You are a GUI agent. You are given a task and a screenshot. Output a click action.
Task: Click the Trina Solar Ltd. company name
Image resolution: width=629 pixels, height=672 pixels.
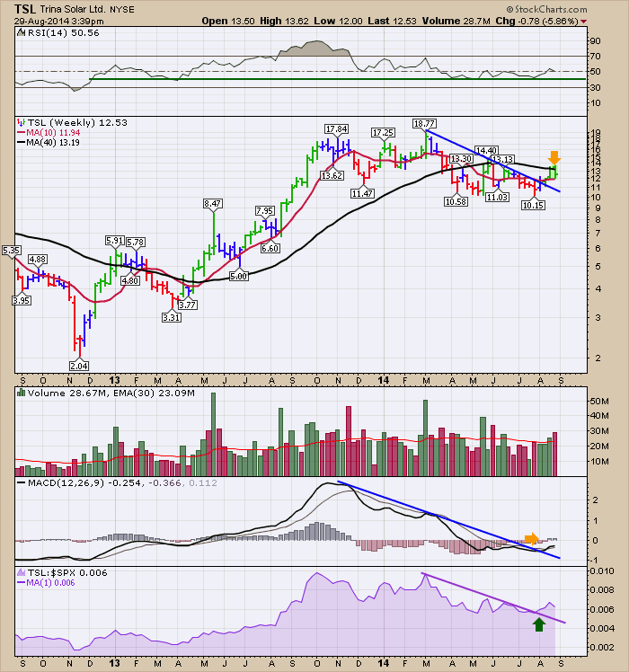(73, 9)
